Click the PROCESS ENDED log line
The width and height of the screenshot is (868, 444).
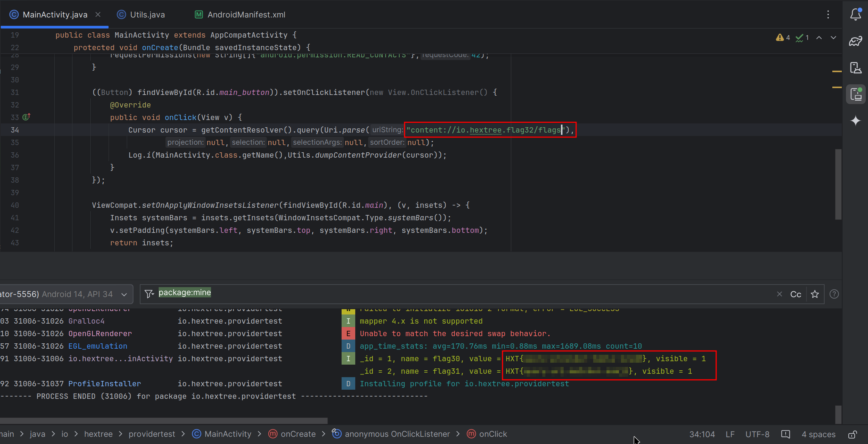(x=214, y=396)
